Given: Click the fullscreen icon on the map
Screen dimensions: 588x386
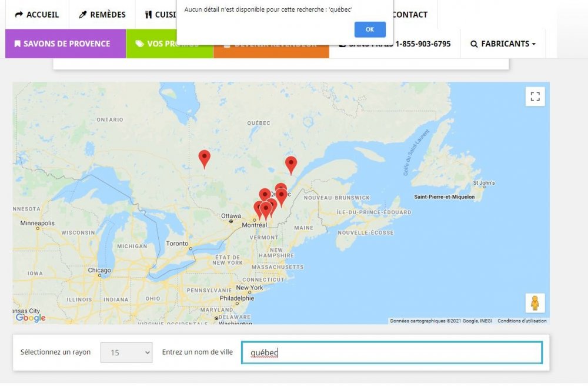Looking at the screenshot, I should (534, 96).
